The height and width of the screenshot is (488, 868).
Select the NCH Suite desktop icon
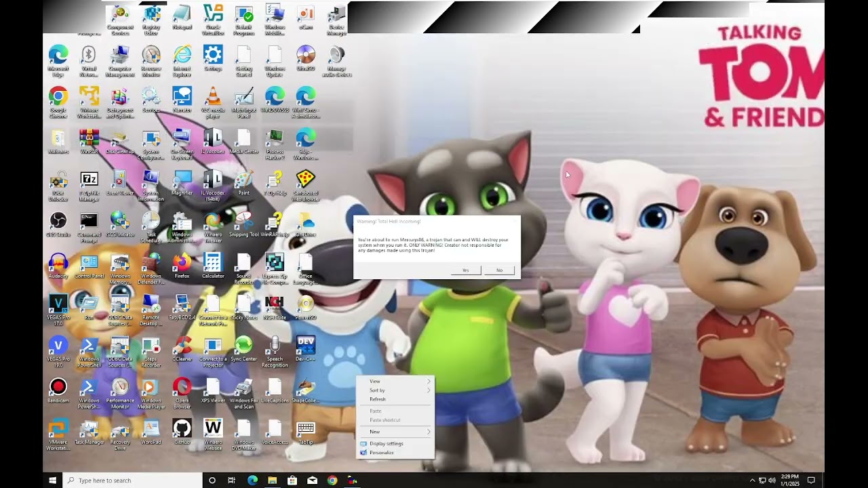[275, 307]
